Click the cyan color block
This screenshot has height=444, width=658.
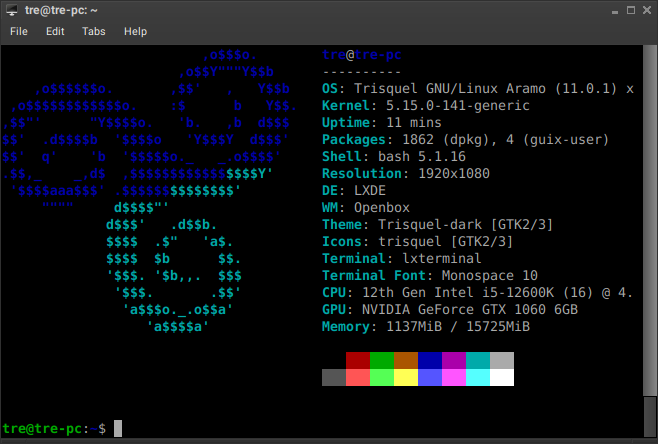click(478, 377)
